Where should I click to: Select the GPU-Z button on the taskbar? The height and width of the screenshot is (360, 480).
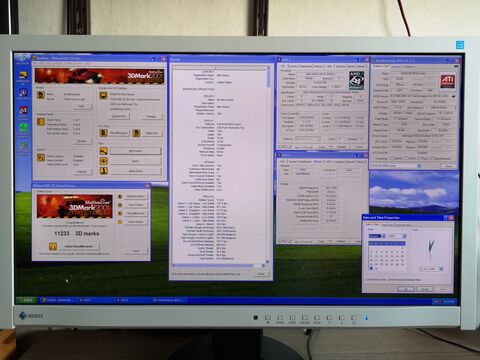click(x=168, y=300)
